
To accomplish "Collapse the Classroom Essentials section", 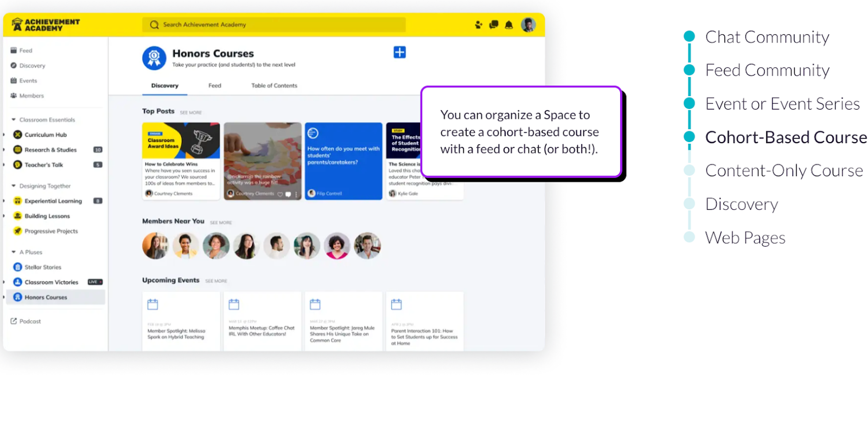I will tap(14, 120).
